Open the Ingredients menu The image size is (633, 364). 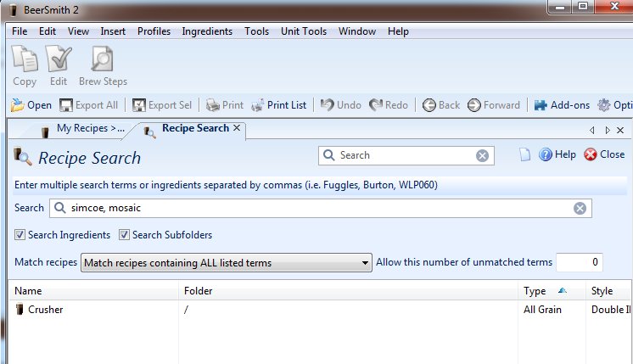coord(207,31)
